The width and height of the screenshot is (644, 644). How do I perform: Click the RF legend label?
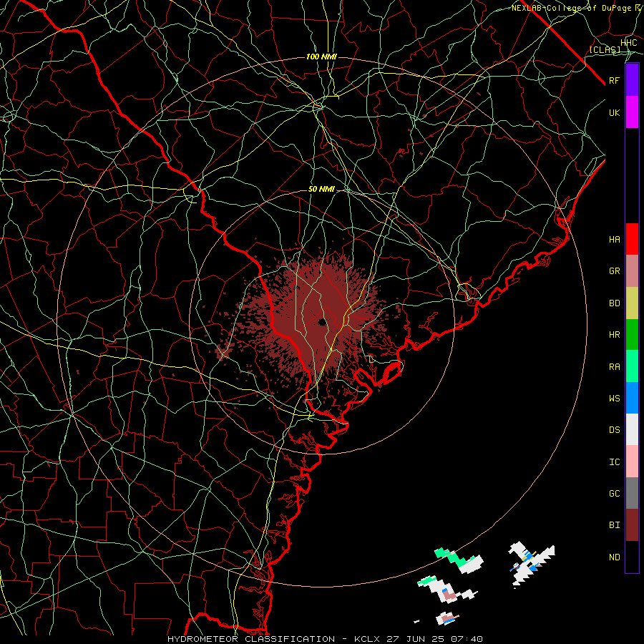(x=614, y=80)
